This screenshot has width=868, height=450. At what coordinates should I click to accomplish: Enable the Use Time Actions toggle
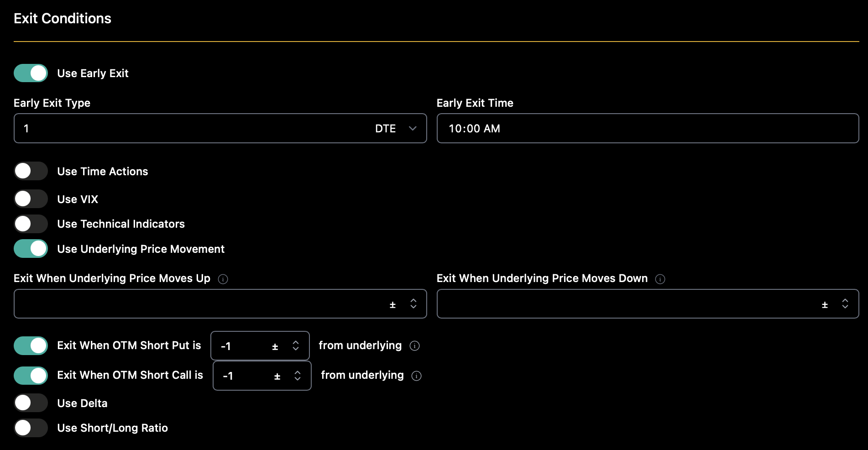tap(31, 171)
